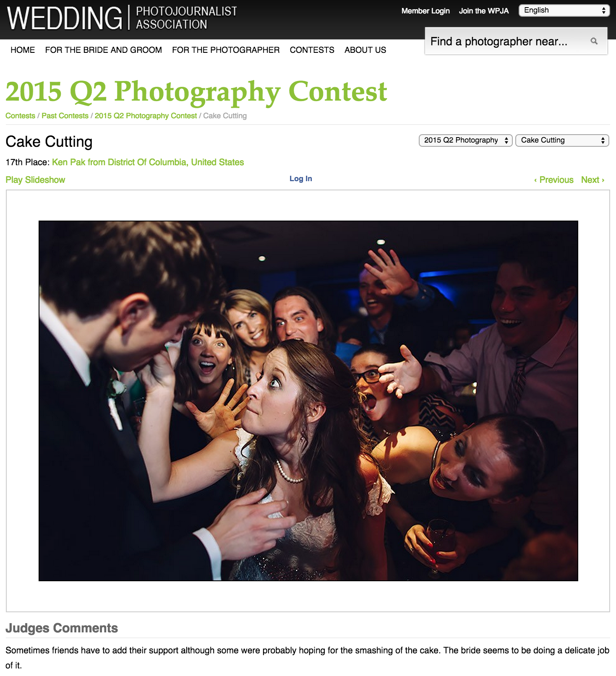Start Play Slideshow
616x676 pixels.
coord(35,180)
